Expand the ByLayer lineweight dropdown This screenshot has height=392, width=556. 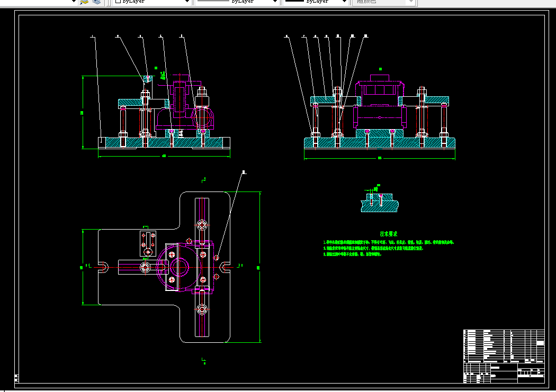pyautogui.click(x=344, y=2)
